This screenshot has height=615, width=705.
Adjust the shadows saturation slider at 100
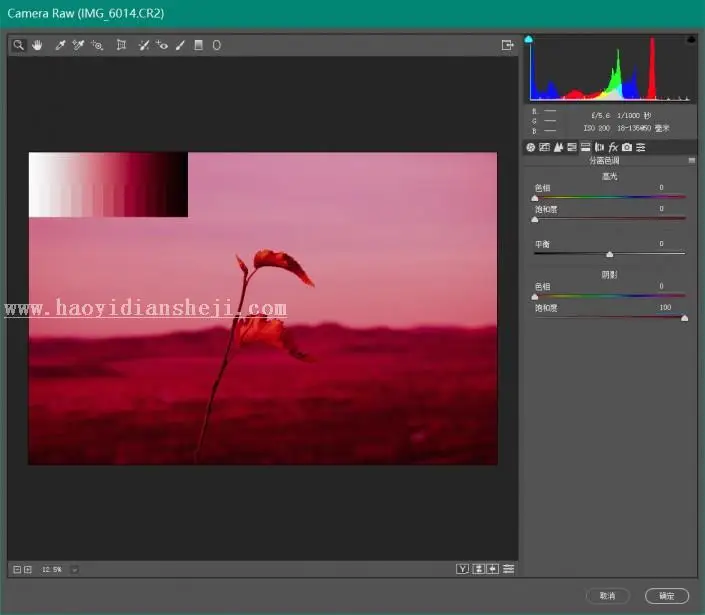[x=684, y=318]
